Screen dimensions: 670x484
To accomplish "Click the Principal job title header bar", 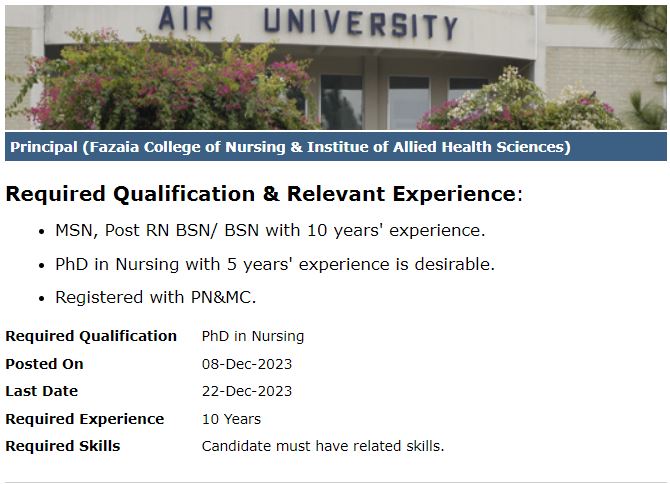I will coord(290,147).
